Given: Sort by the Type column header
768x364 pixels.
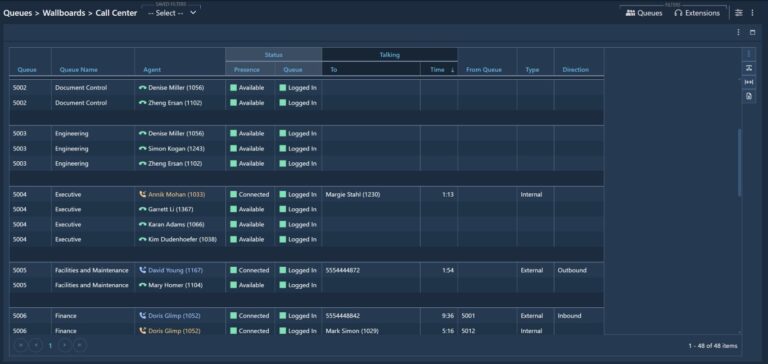Looking at the screenshot, I should (532, 70).
